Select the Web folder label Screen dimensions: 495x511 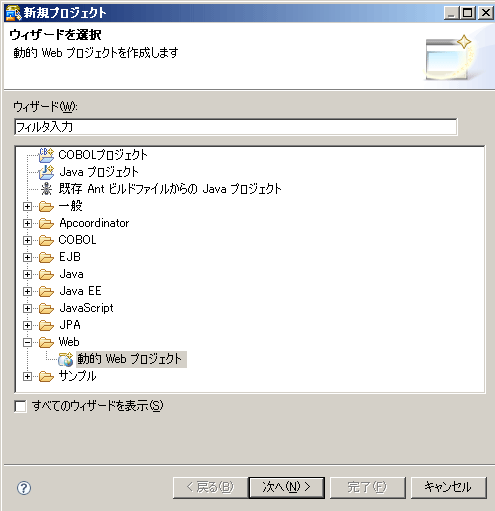pyautogui.click(x=69, y=342)
